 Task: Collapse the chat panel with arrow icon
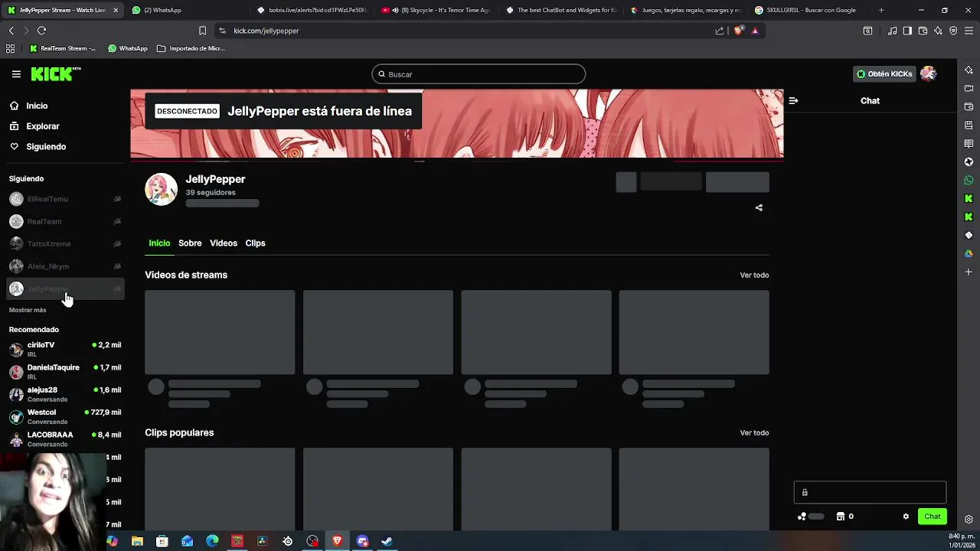793,100
